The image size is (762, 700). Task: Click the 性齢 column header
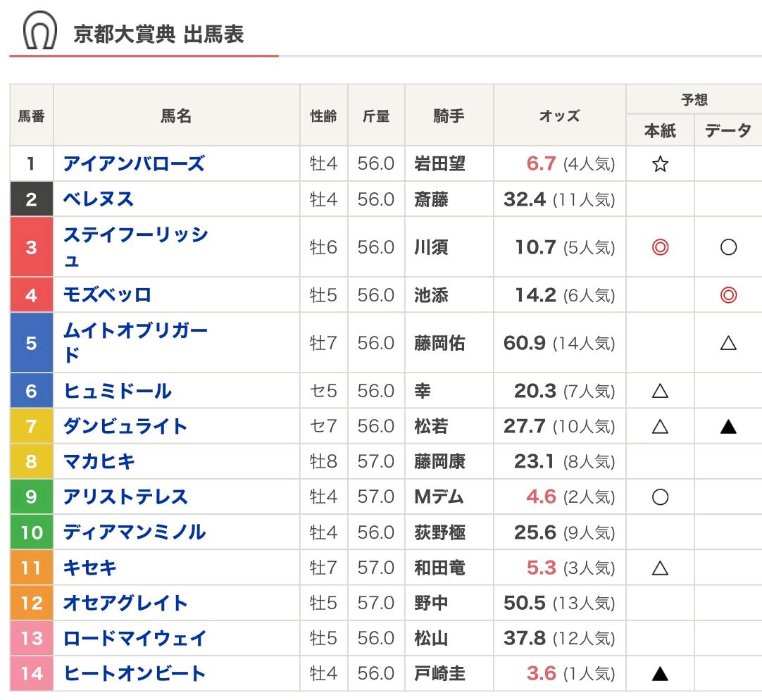click(324, 115)
